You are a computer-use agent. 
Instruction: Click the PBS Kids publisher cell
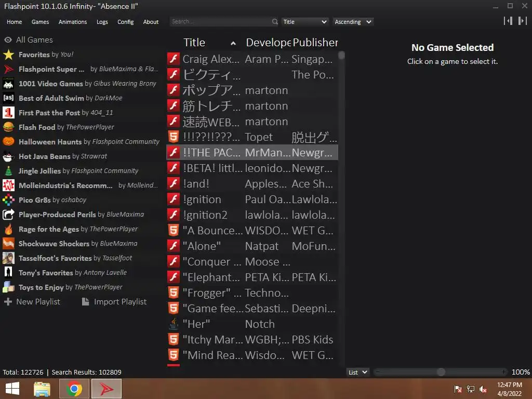[x=312, y=340]
